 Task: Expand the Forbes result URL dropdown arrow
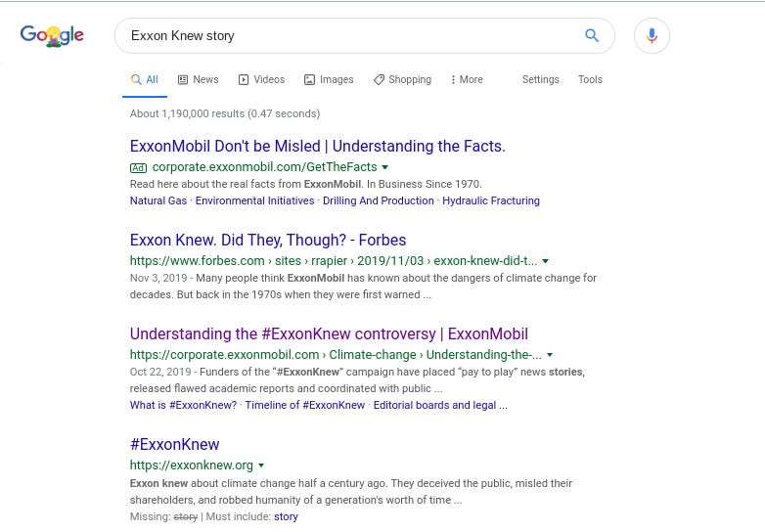click(x=546, y=261)
